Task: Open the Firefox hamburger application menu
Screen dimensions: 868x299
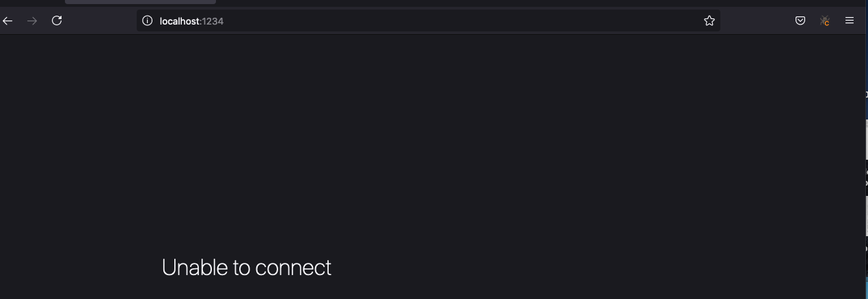Action: 850,21
